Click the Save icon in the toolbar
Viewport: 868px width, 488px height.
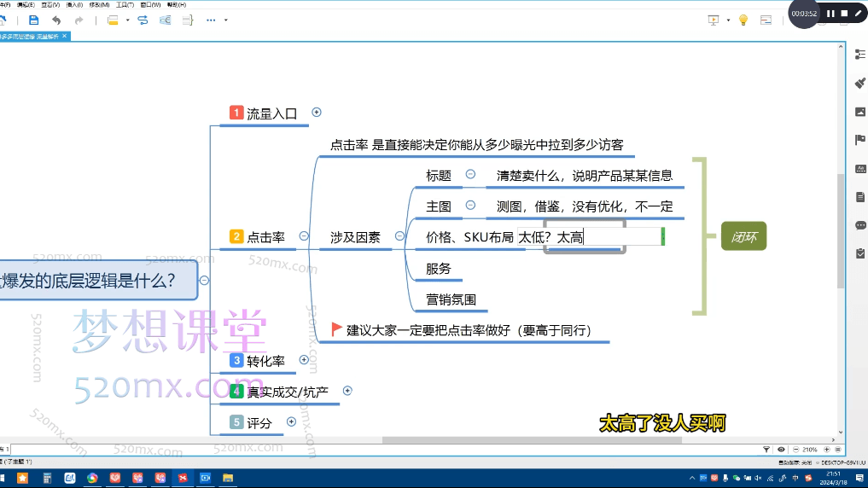[x=34, y=20]
